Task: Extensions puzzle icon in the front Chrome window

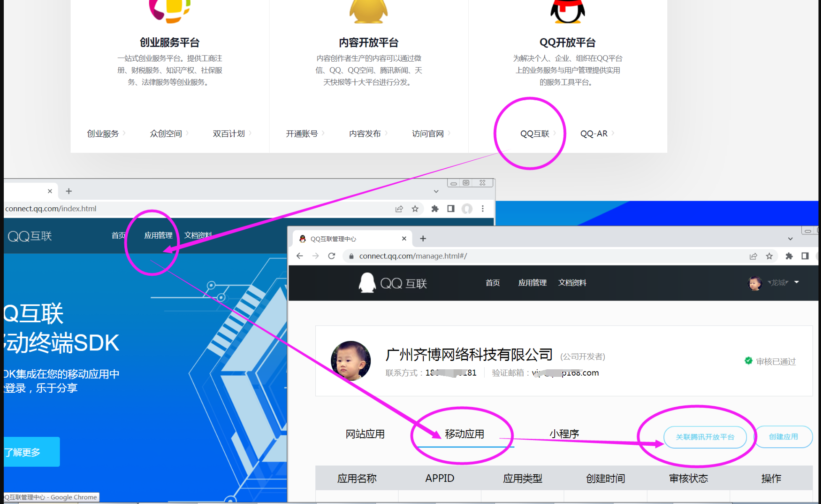Action: point(789,256)
